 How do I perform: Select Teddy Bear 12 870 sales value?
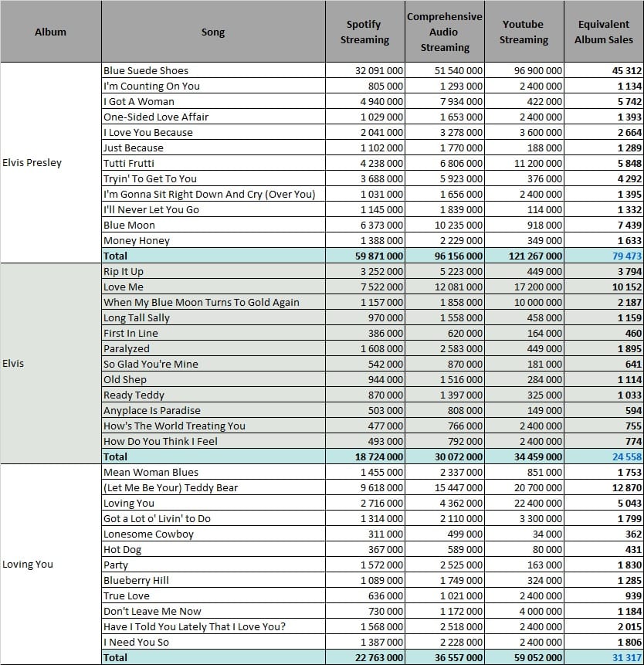click(x=604, y=487)
